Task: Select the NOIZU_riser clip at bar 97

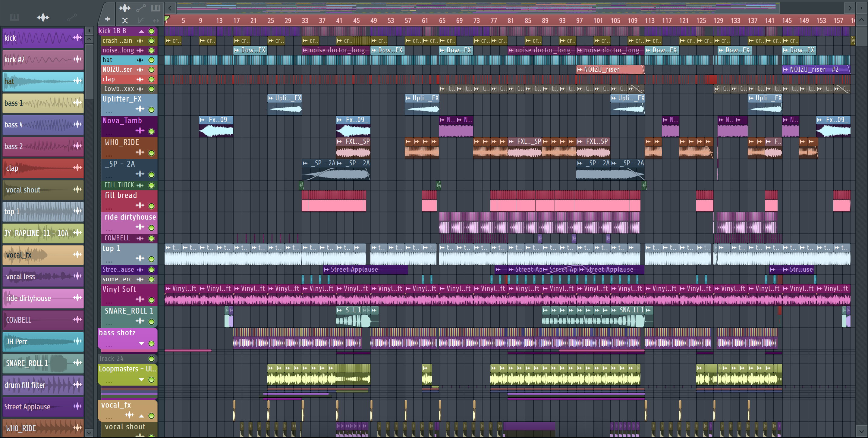Action: pos(610,70)
